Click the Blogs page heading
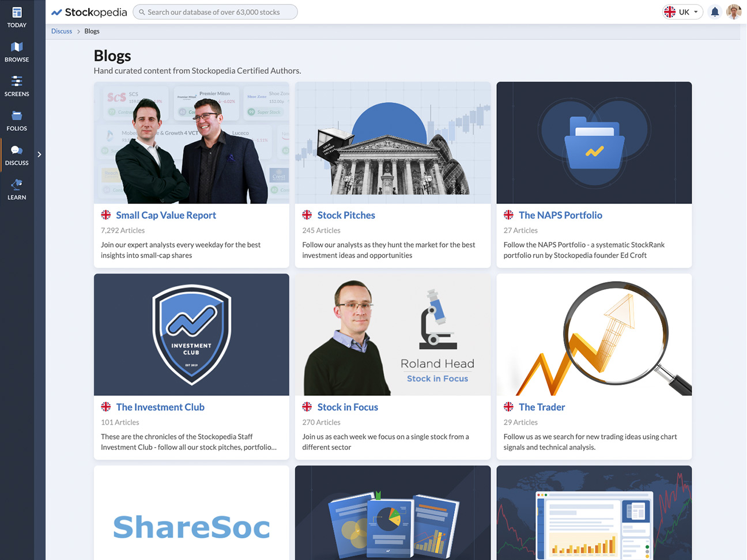Image resolution: width=747 pixels, height=560 pixels. (112, 56)
